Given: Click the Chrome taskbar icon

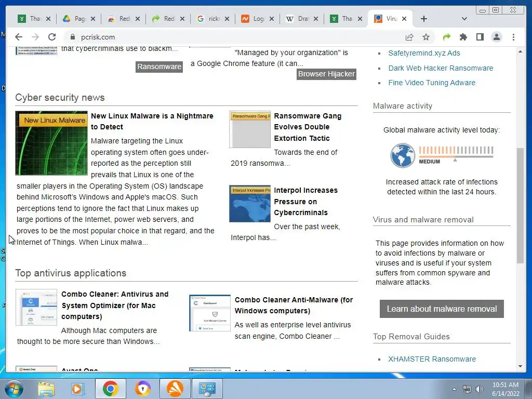Looking at the screenshot, I should 110,389.
